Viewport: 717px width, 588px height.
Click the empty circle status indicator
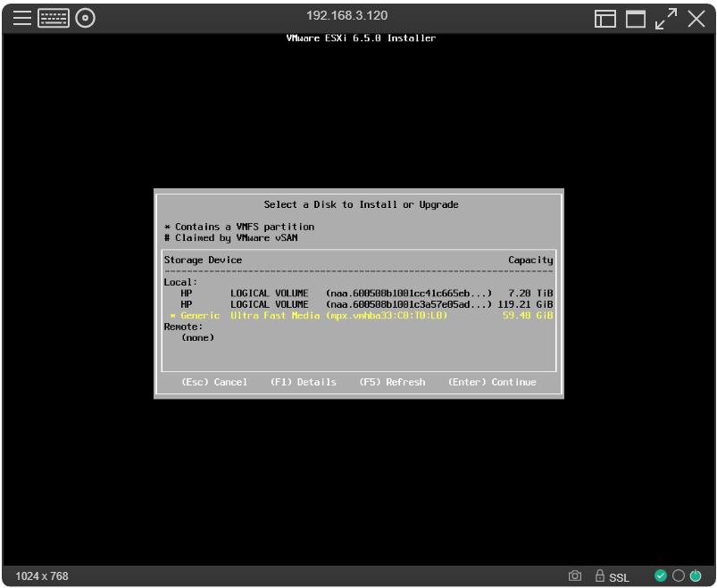point(678,576)
